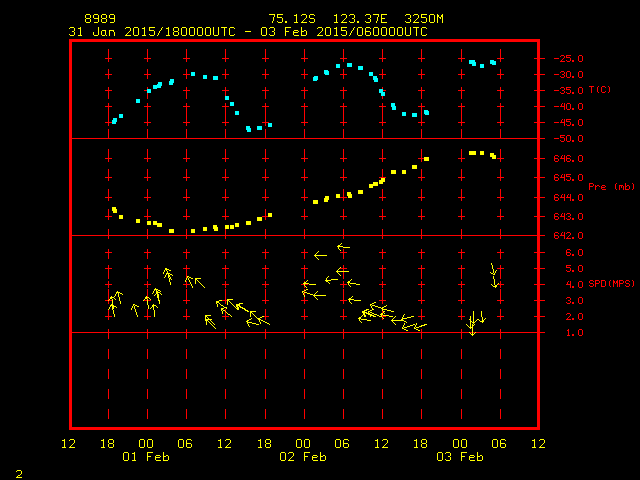The height and width of the screenshot is (480, 640).
Task: Click the 01 Feb date label
Action: [146, 457]
